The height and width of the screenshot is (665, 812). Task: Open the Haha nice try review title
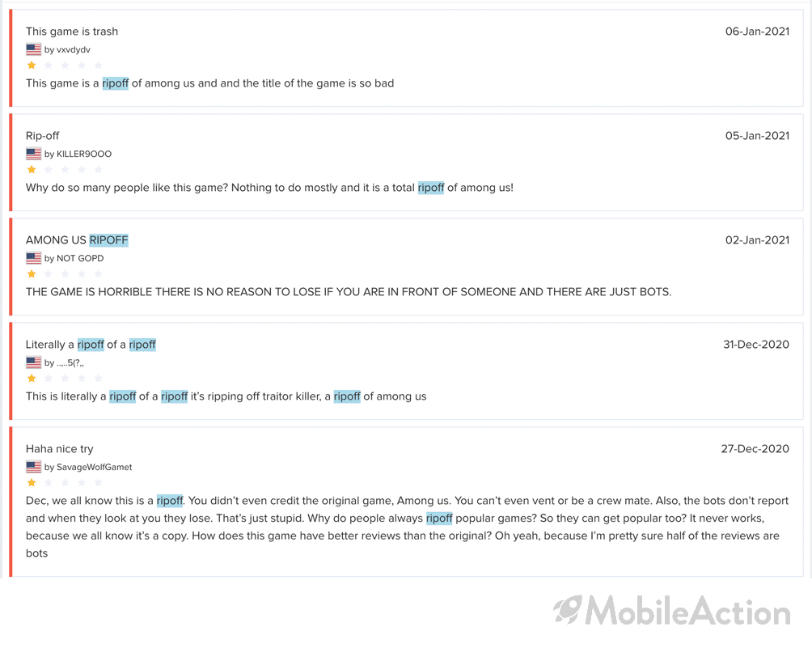point(60,448)
